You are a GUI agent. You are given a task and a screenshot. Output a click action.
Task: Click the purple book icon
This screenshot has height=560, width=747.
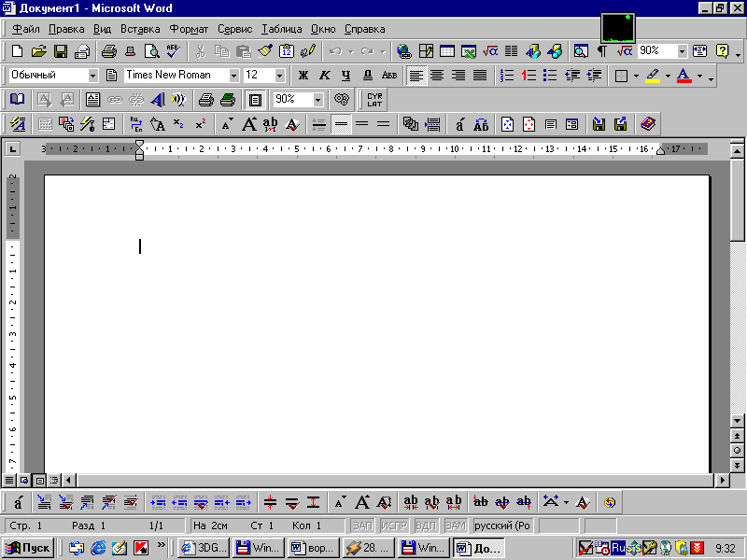click(x=648, y=124)
